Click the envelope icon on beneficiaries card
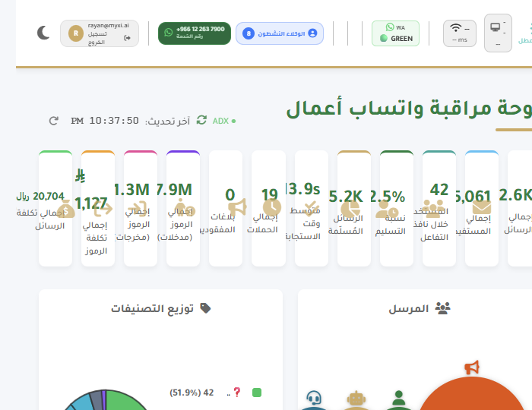Viewport: 532px width, 410px height. pyautogui.click(x=482, y=207)
